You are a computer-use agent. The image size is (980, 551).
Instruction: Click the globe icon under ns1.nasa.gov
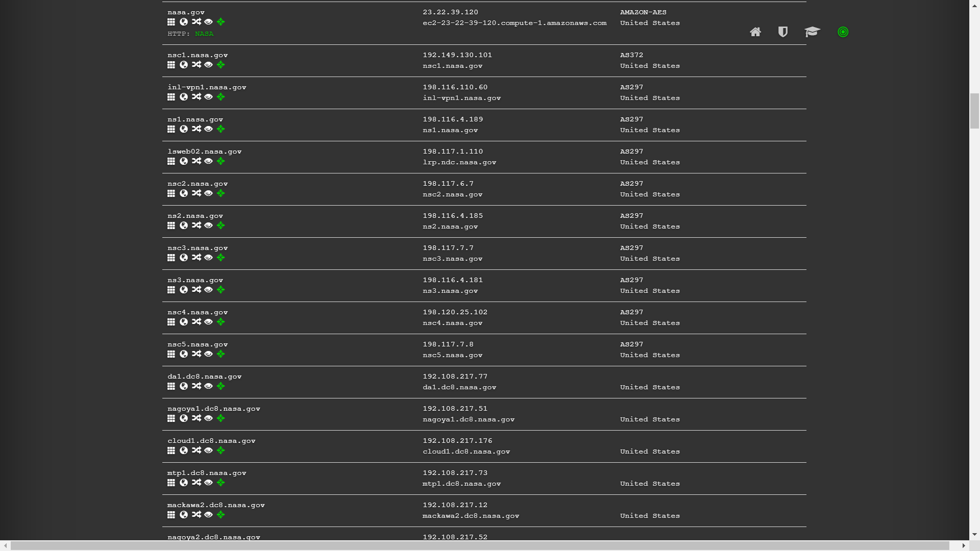184,129
